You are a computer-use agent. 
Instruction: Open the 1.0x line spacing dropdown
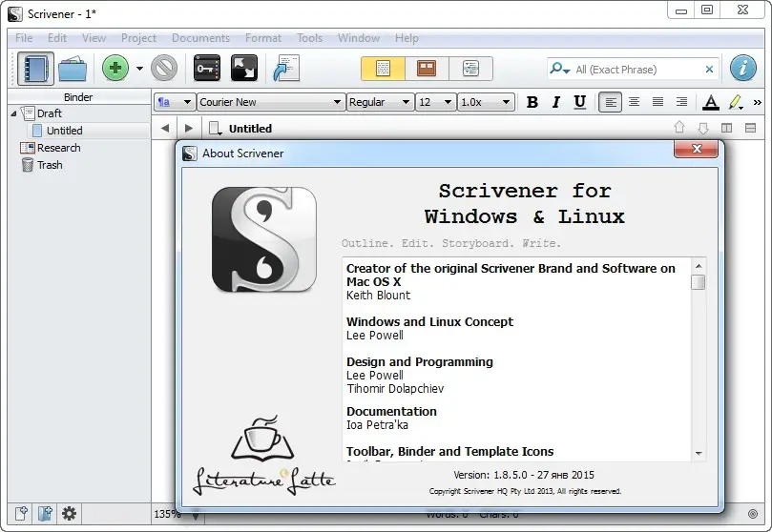486,102
